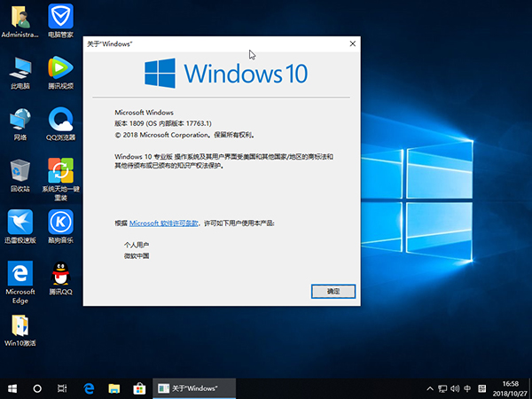Open the Administrator folder desktop icon

20,21
